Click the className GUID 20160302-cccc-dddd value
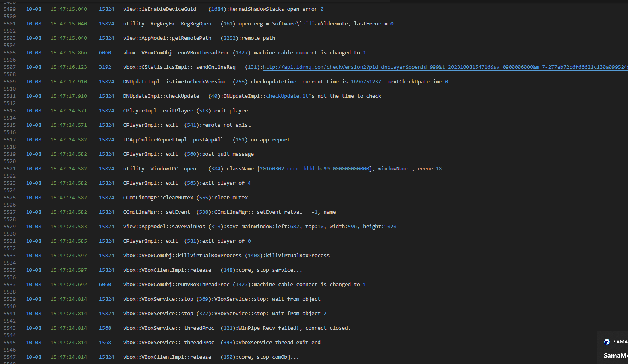Screen dimensions: 628x364 (314, 169)
